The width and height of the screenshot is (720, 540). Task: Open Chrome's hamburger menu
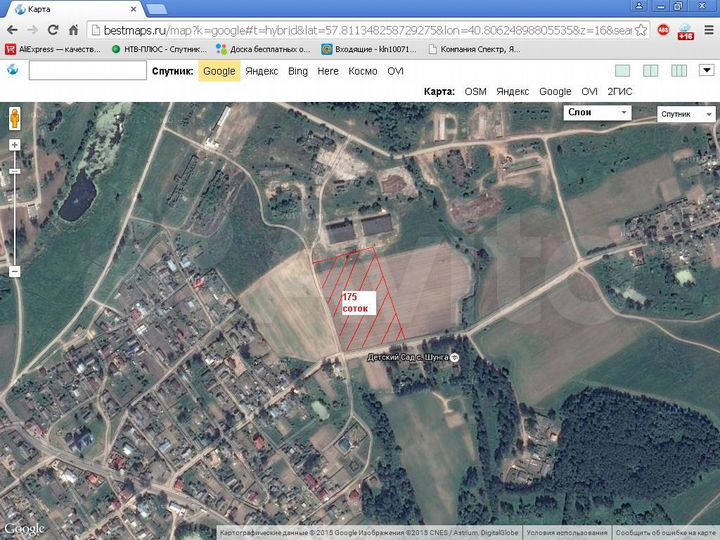pos(709,30)
